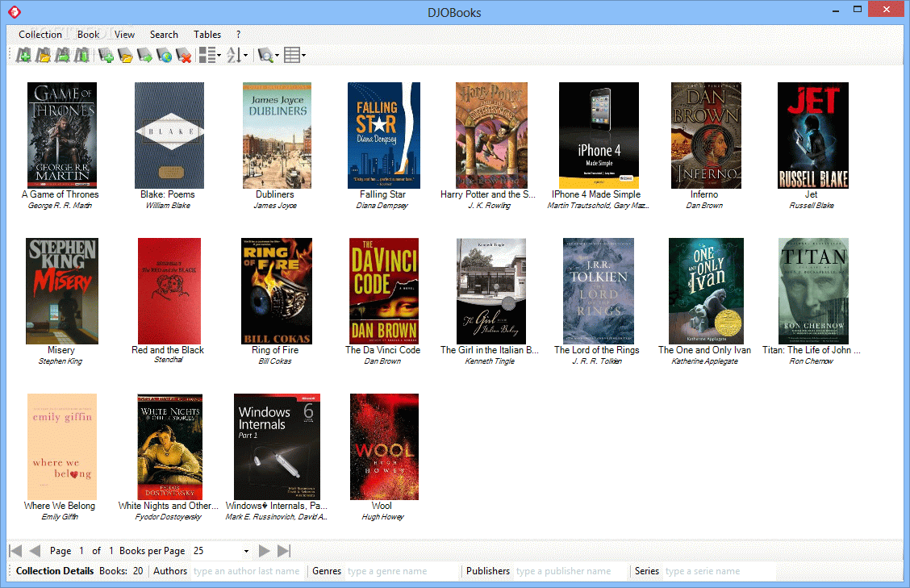The width and height of the screenshot is (910, 588).
Task: Select The Da Vinci Code cover
Action: pyautogui.click(x=384, y=291)
